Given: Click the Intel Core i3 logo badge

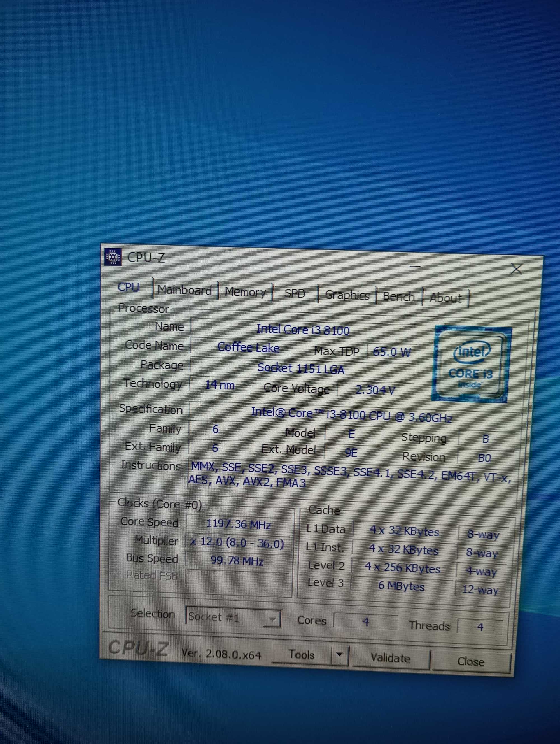Looking at the screenshot, I should pyautogui.click(x=471, y=365).
